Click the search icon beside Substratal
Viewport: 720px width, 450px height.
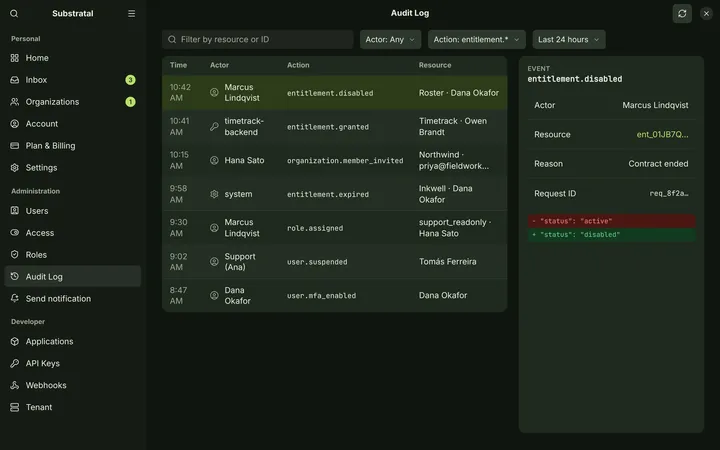(14, 13)
